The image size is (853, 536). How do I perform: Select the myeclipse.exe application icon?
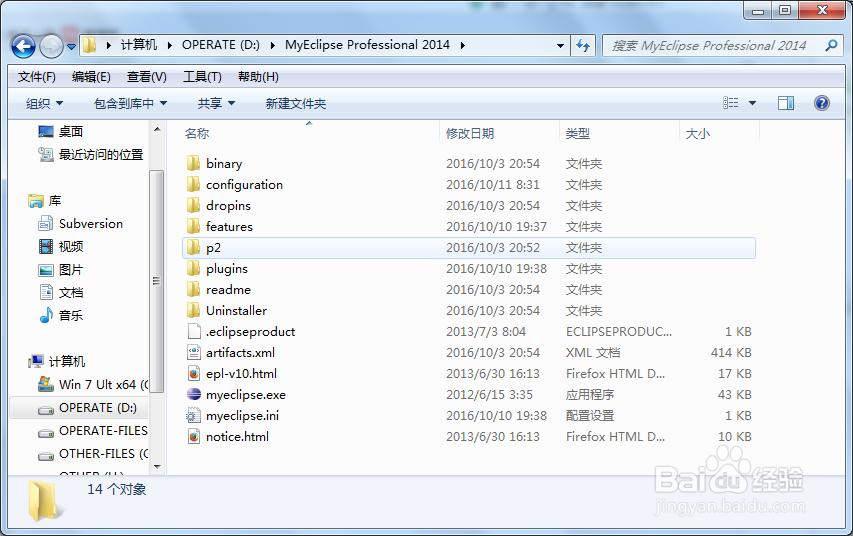[194, 395]
